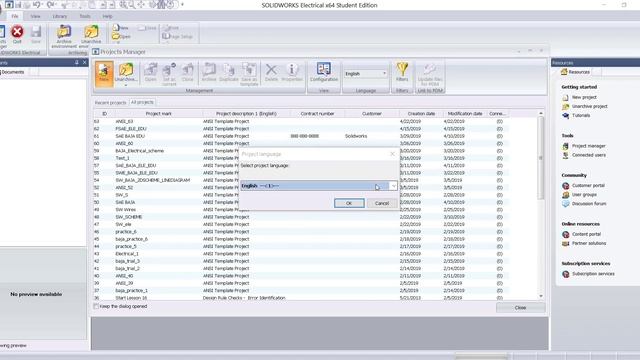
Task: Sort by Project mark column header
Action: tap(158, 114)
